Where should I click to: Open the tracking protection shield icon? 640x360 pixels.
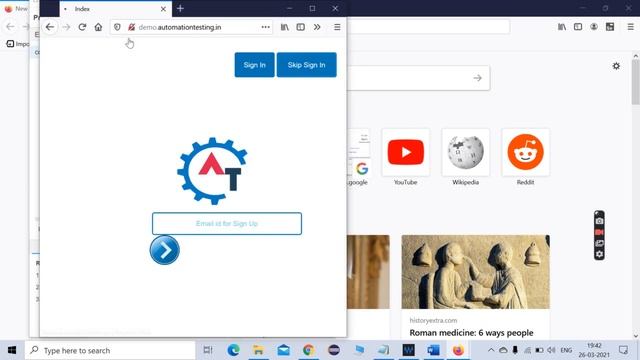click(x=117, y=27)
